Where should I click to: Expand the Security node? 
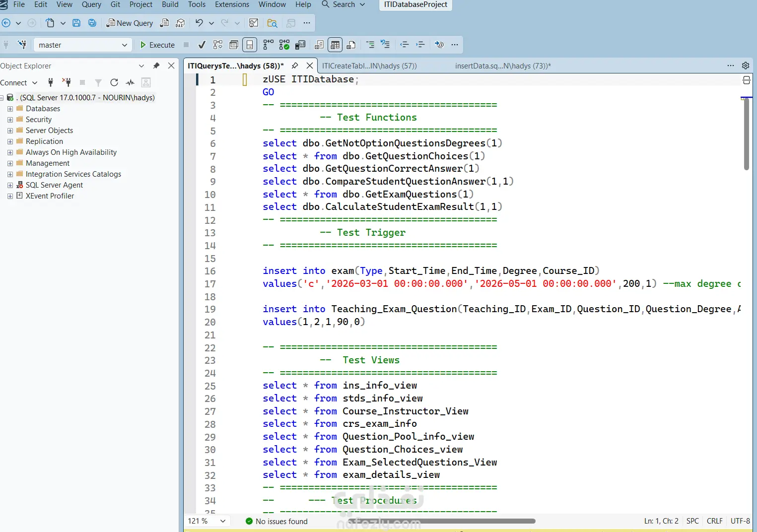pyautogui.click(x=10, y=120)
